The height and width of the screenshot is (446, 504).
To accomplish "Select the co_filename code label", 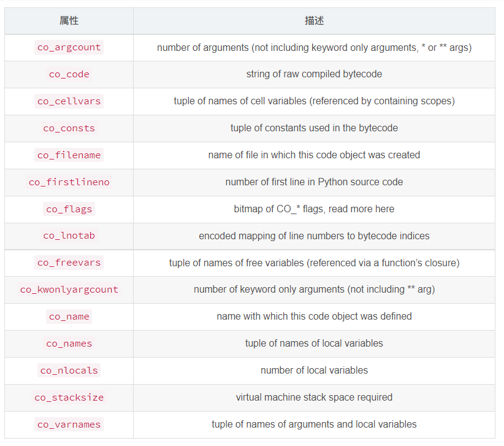I will pos(69,155).
